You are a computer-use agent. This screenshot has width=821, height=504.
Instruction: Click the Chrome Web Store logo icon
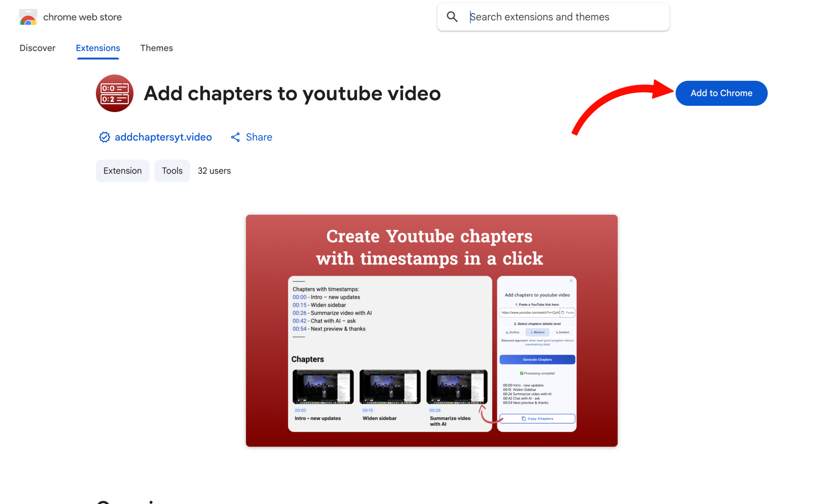click(x=28, y=17)
